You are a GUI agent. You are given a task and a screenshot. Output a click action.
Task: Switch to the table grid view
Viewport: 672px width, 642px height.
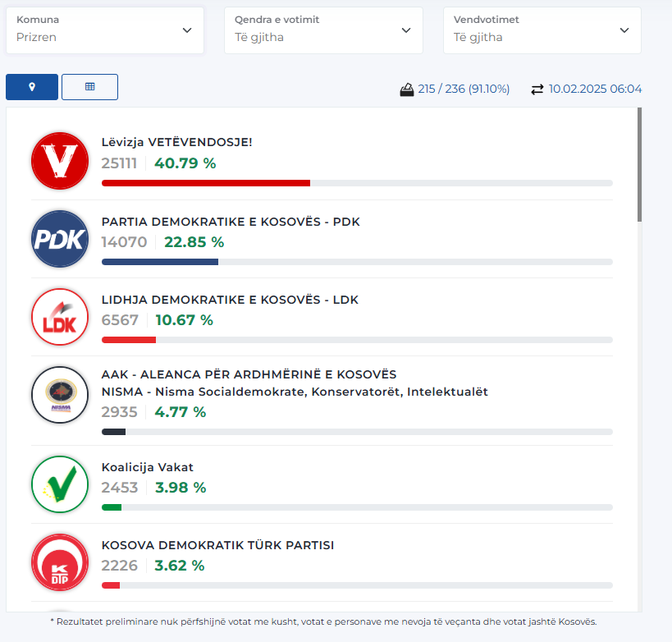click(x=89, y=87)
